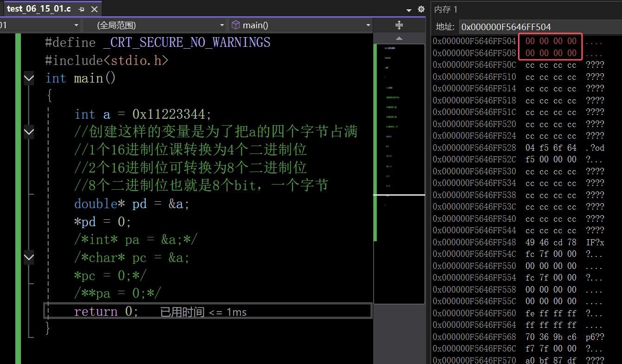Click bytes 49 46 cd 78 in memory
This screenshot has width=622, height=364.
tap(551, 242)
